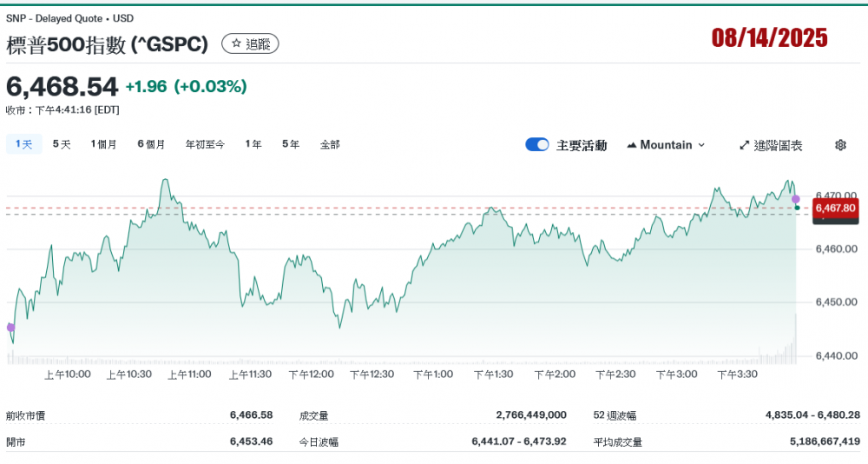Choose the 年初至今 range
Viewport: 868px width, 464px height.
pyautogui.click(x=205, y=144)
